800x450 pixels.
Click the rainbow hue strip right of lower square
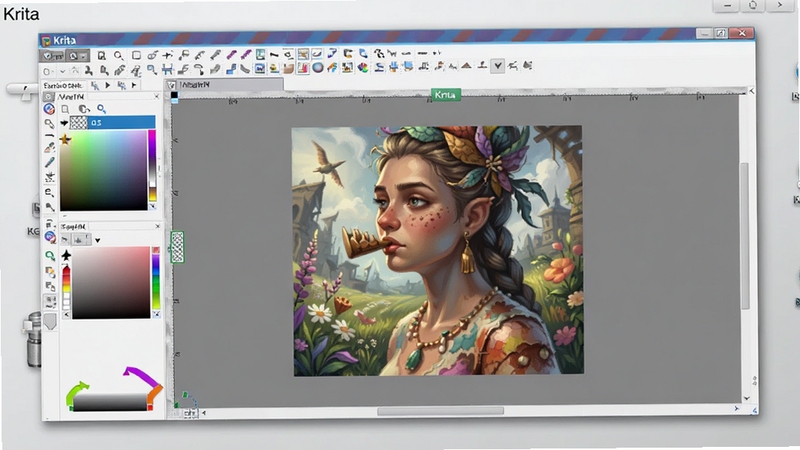tap(156, 279)
